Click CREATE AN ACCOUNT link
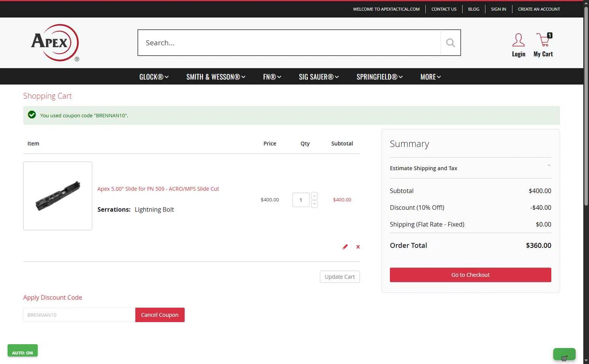589x364 pixels. (x=539, y=9)
